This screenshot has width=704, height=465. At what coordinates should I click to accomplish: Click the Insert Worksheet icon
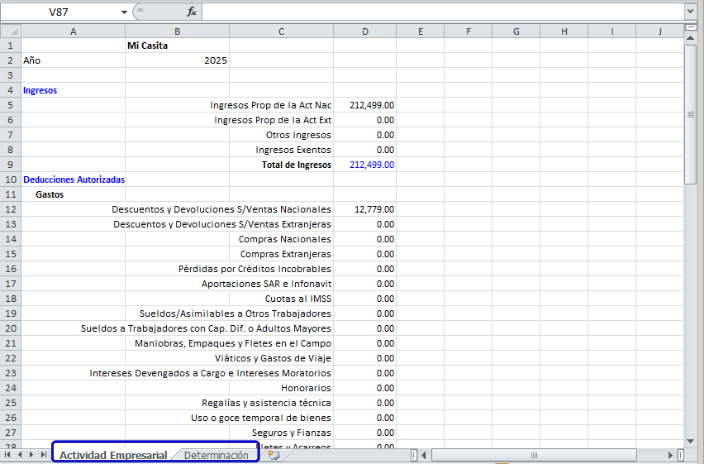click(x=273, y=455)
